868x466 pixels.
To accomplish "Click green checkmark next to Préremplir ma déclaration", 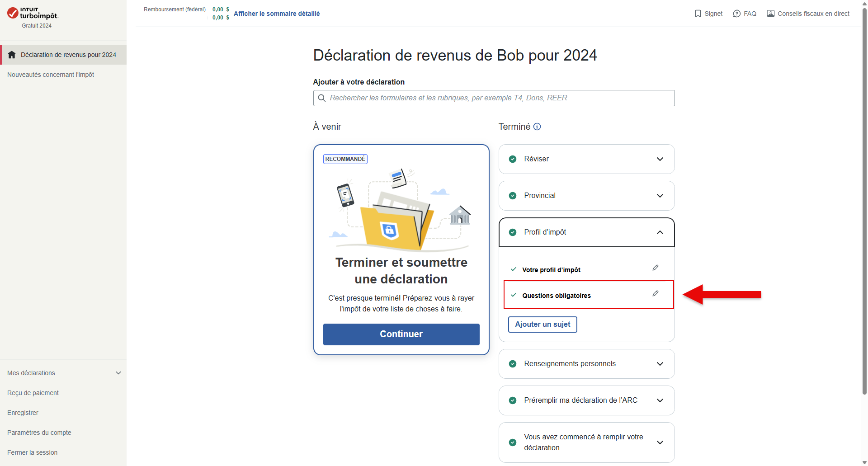I will (x=513, y=400).
